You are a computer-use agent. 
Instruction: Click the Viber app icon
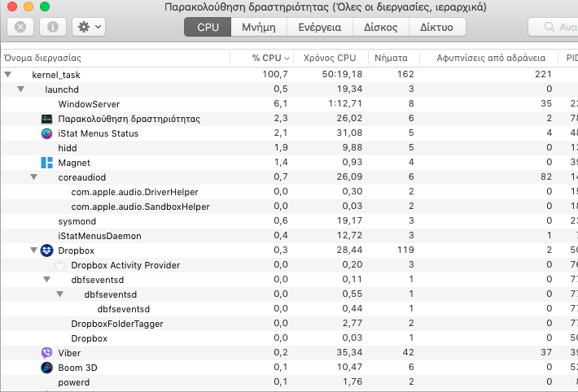click(x=46, y=353)
